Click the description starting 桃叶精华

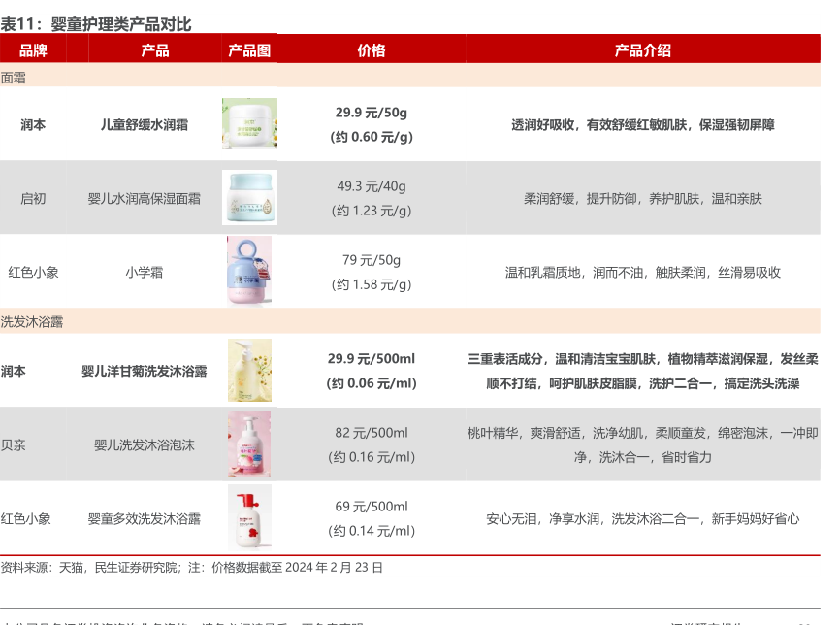[643, 444]
